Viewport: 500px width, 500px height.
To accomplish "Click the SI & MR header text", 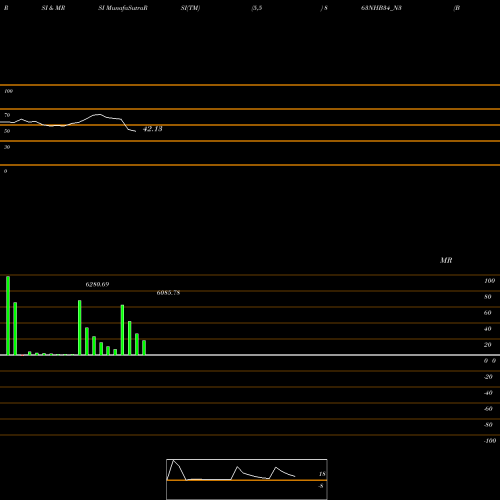I will click(53, 8).
